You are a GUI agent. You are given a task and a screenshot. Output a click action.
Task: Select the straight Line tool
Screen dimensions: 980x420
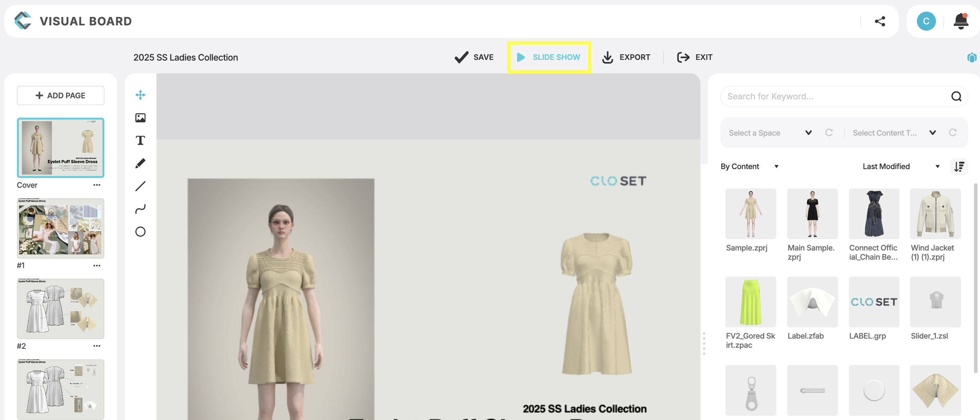[140, 186]
